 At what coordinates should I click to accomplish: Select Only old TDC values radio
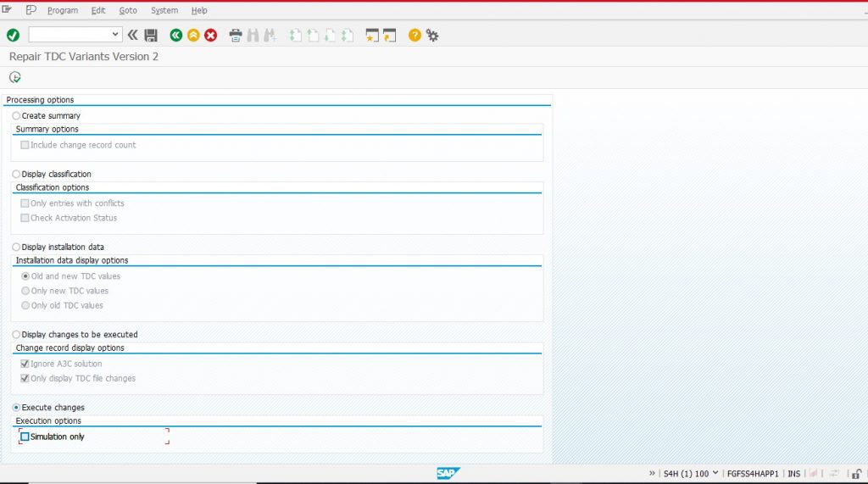click(25, 306)
